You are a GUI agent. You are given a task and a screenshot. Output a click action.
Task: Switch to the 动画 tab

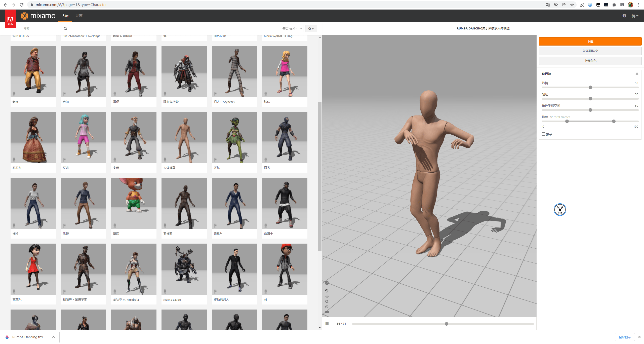click(x=79, y=16)
